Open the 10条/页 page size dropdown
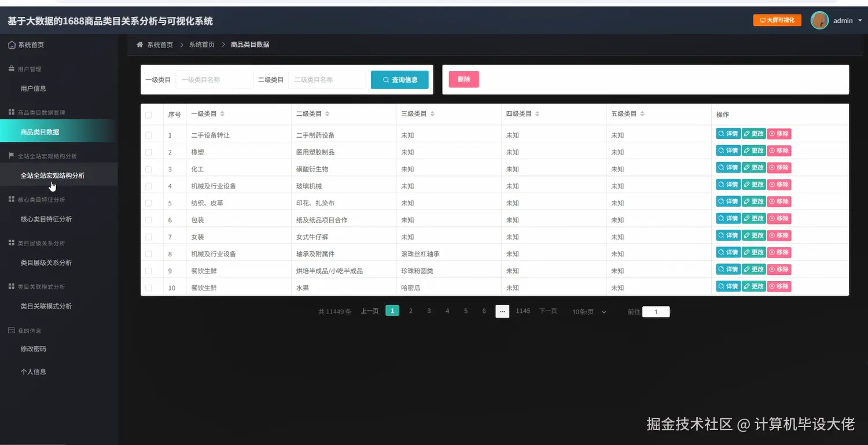The width and height of the screenshot is (868, 445). click(x=588, y=311)
